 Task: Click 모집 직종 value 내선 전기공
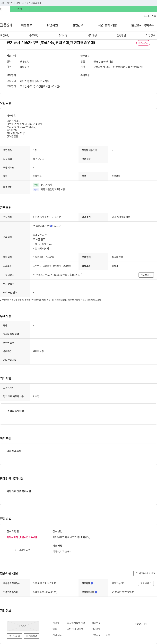(x=39, y=159)
